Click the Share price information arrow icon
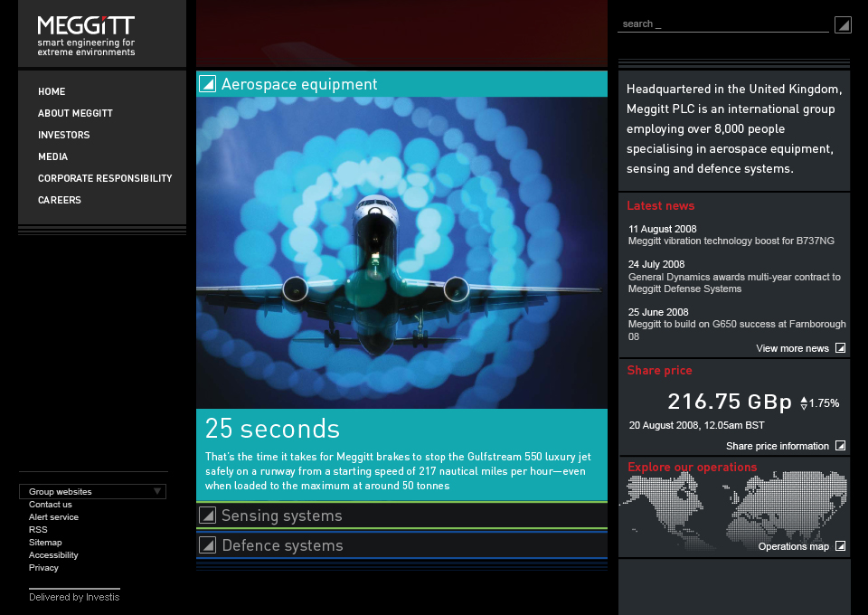This screenshot has width=868, height=615. coord(840,446)
